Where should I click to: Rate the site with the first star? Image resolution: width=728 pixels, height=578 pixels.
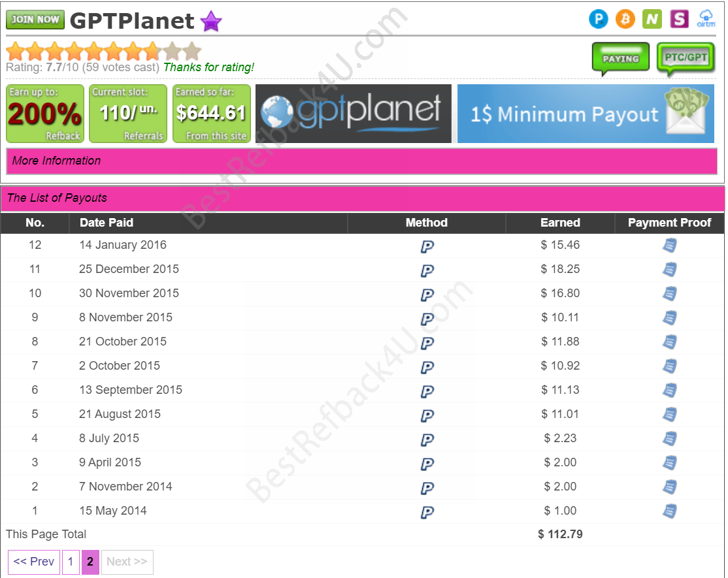pos(16,52)
